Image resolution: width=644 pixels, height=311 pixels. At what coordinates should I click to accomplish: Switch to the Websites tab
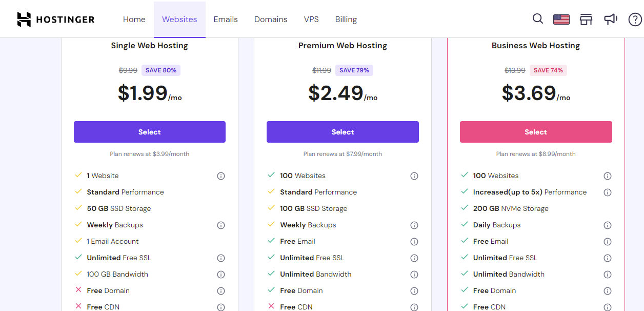(x=179, y=19)
